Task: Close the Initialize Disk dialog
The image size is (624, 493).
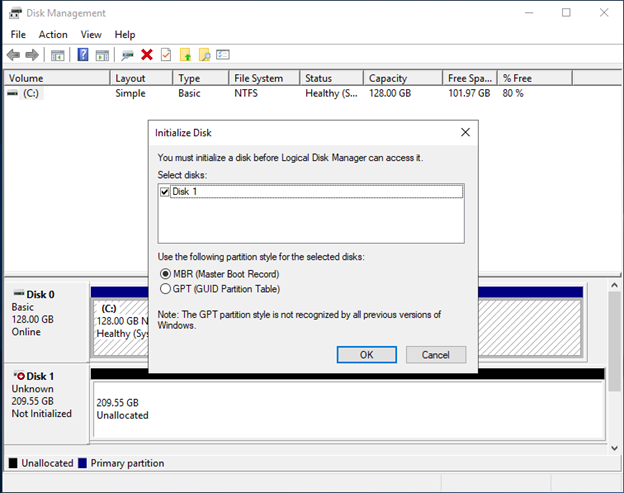Action: [465, 132]
